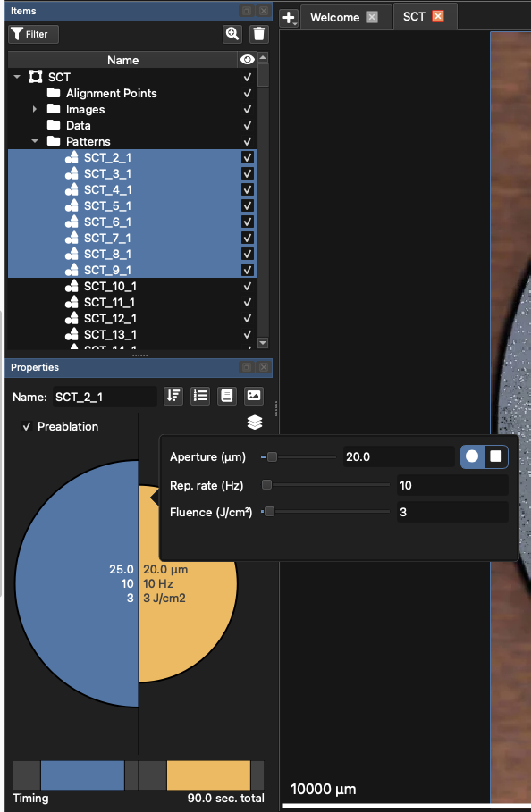Viewport: 531px width, 812px height.
Task: Click the eye visibility column header
Action: [247, 60]
